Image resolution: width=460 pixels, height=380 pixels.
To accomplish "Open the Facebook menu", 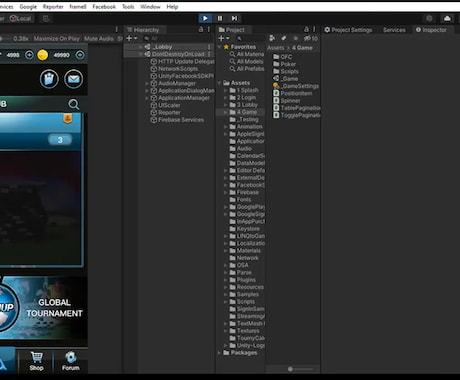I will 104,7.
